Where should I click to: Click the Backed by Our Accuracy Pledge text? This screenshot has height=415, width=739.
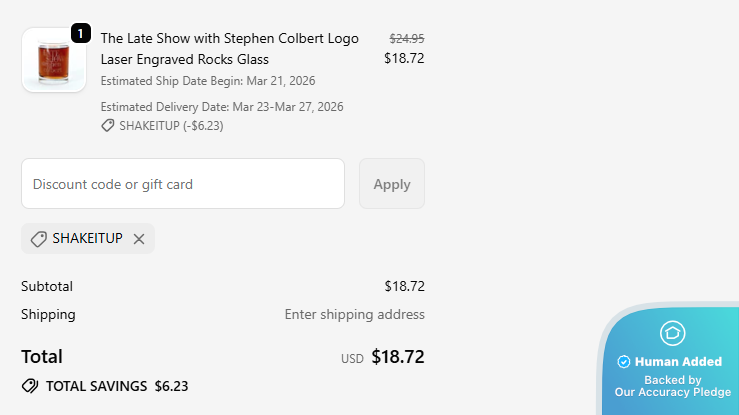click(x=672, y=386)
